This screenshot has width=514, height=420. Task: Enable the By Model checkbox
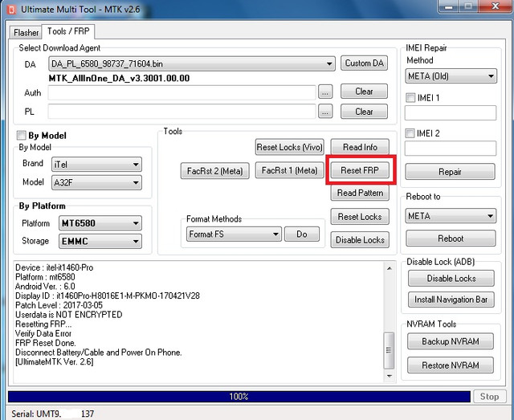(x=22, y=135)
